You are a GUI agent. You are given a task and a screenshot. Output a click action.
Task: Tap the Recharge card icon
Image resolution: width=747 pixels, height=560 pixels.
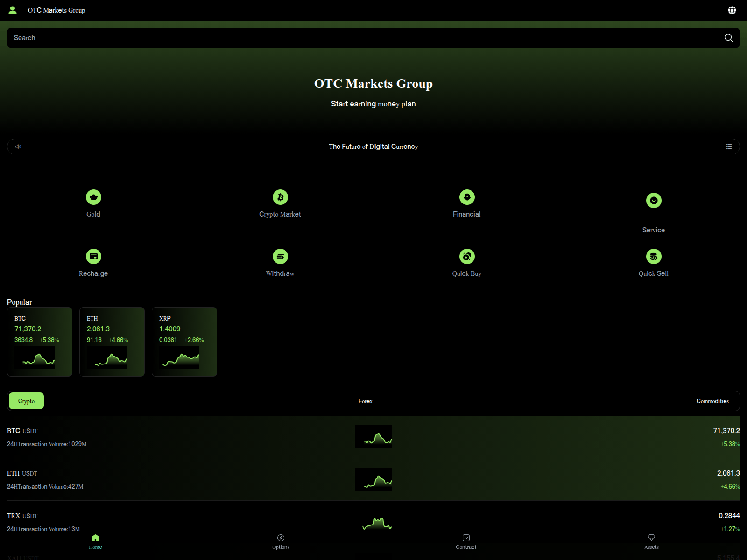(93, 256)
